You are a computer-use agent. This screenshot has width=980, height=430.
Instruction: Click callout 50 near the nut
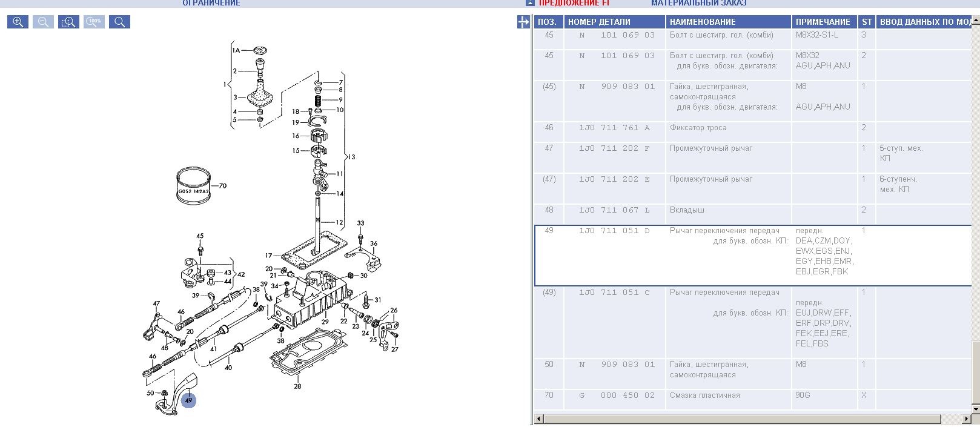(x=150, y=394)
